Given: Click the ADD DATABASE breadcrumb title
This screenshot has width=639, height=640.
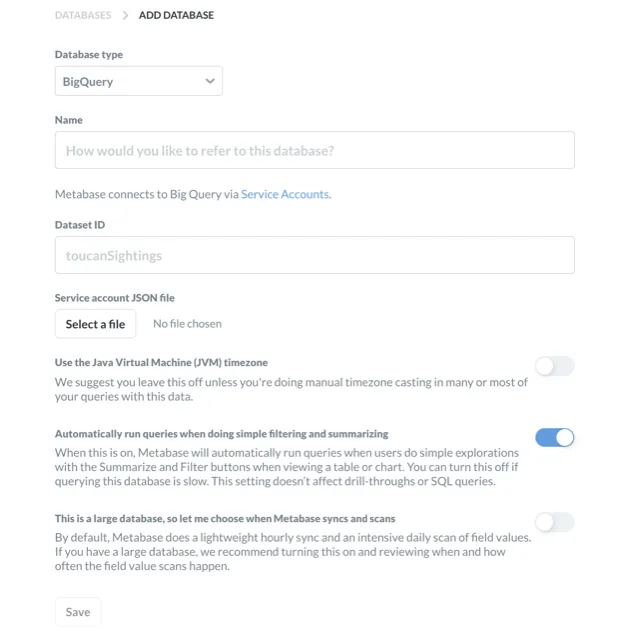Looking at the screenshot, I should [176, 16].
